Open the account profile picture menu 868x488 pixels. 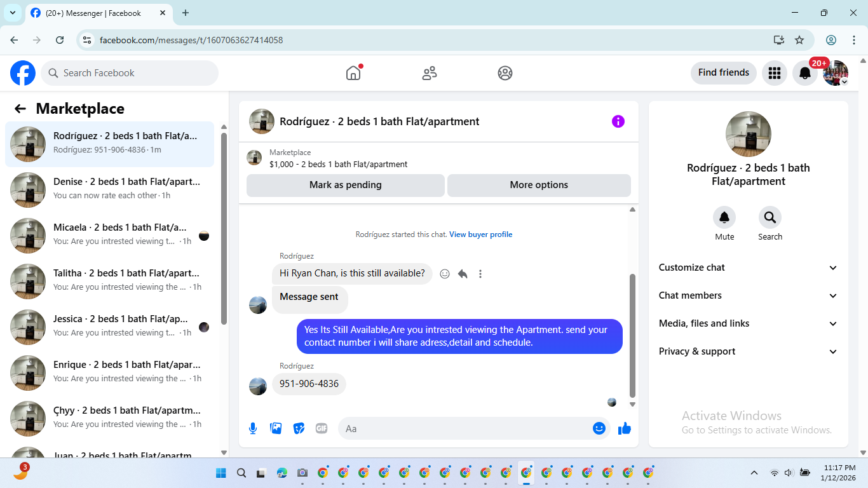tap(836, 73)
